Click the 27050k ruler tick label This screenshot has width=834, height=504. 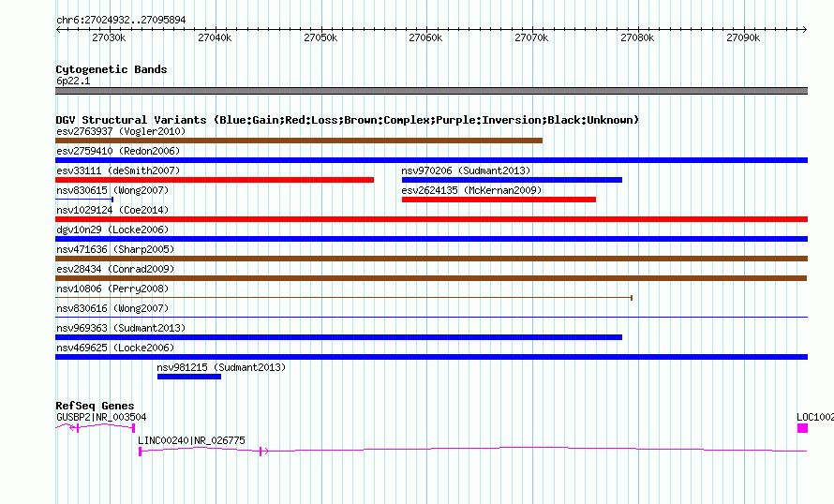click(x=320, y=37)
